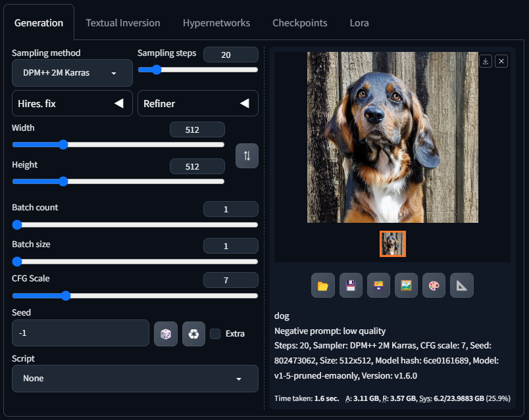Image resolution: width=529 pixels, height=420 pixels.
Task: Download the generated image
Action: 486,61
